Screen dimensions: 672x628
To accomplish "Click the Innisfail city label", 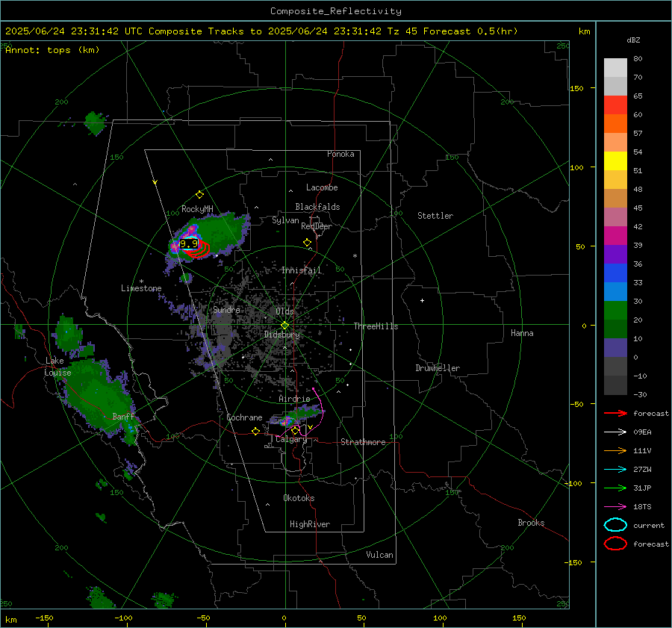I will pyautogui.click(x=302, y=270).
